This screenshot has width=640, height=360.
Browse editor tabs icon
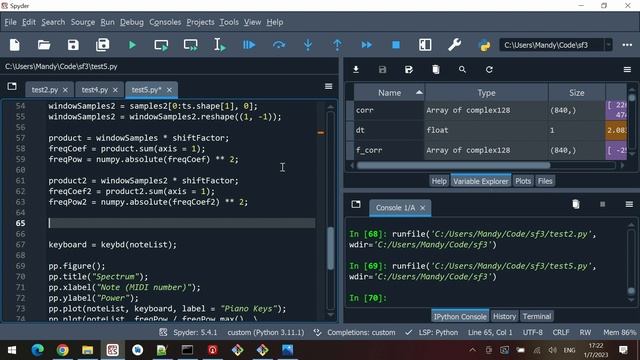[12, 86]
